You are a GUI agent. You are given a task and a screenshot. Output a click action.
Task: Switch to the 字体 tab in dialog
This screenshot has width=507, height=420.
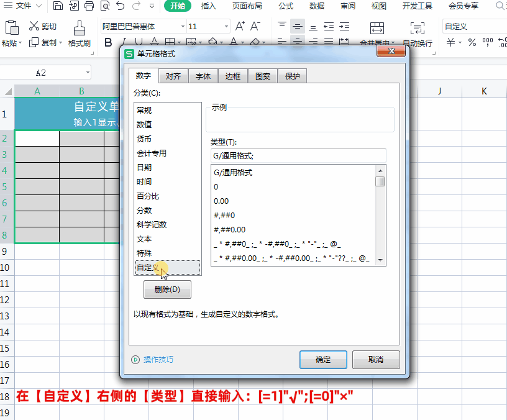[x=203, y=76]
